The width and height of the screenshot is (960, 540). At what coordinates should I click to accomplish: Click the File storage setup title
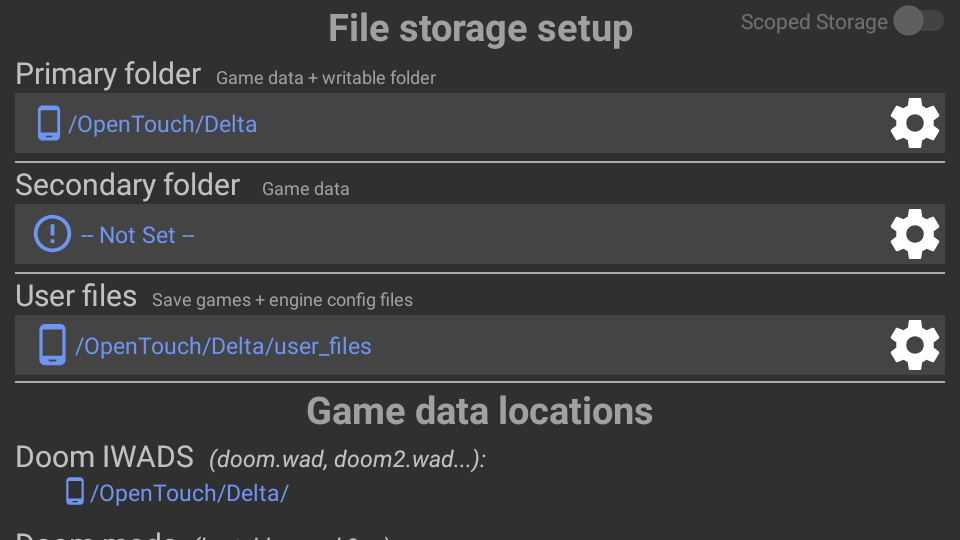click(x=481, y=28)
